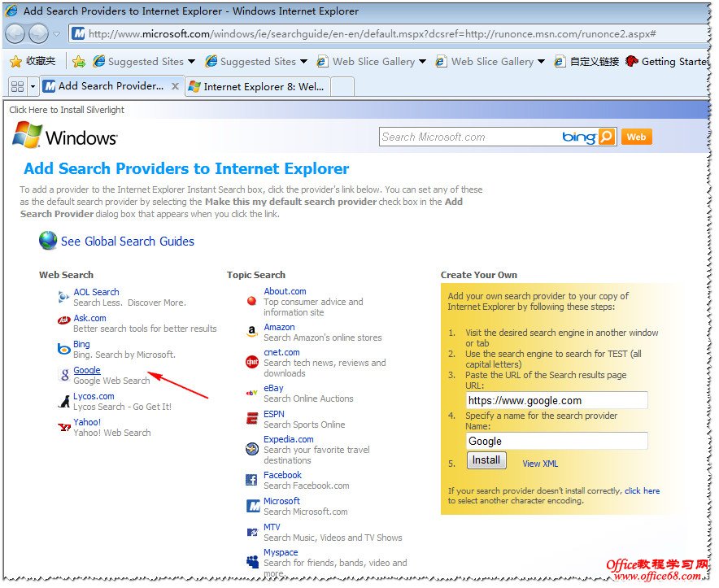The height and width of the screenshot is (588, 719).
Task: Click the MTV logo icon
Action: pos(252,532)
